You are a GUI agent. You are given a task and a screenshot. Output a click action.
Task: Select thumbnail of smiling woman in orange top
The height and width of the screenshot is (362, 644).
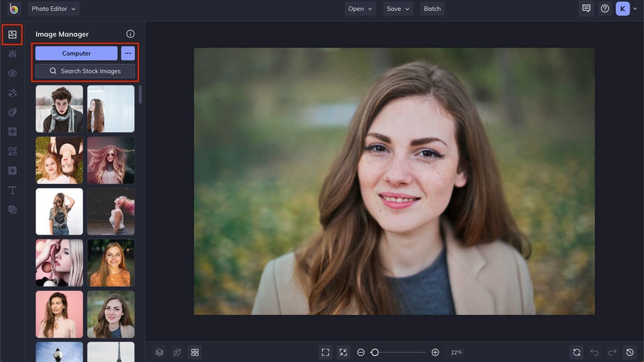coord(111,262)
